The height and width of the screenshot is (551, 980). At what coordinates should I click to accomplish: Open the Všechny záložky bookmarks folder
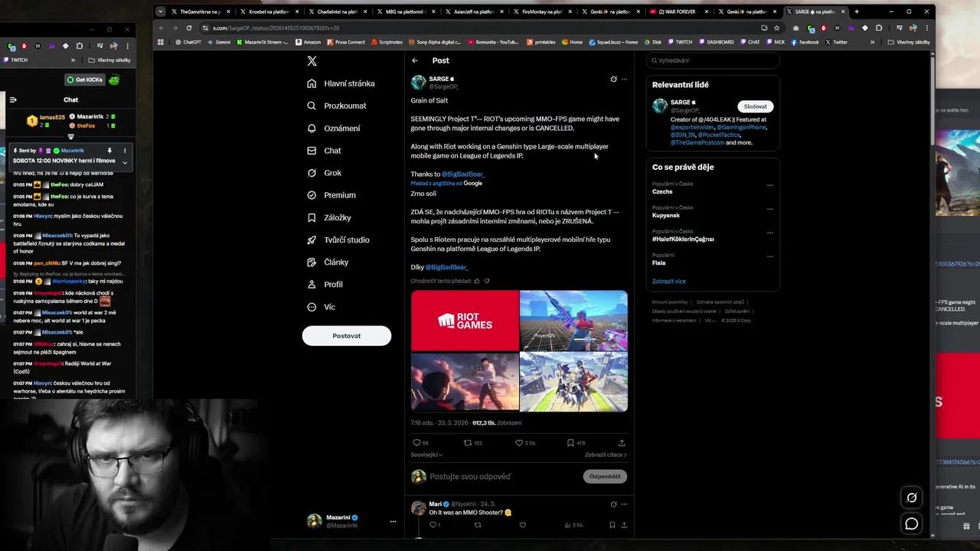click(909, 42)
